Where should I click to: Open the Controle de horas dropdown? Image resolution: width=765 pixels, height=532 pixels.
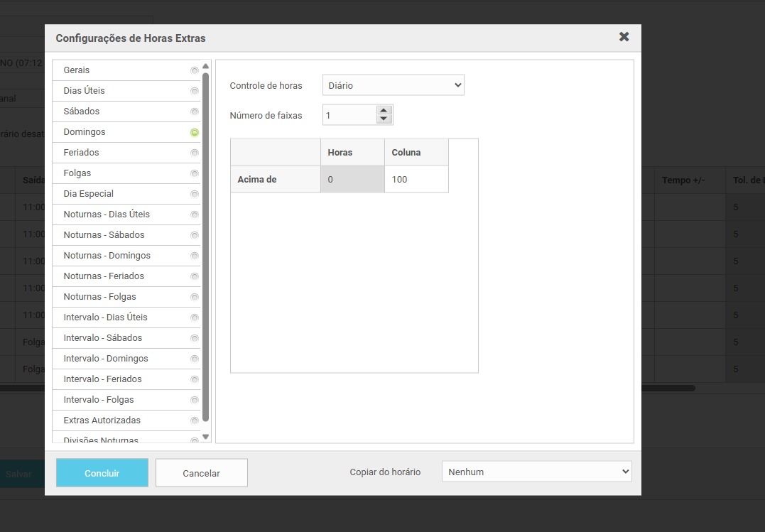point(393,85)
